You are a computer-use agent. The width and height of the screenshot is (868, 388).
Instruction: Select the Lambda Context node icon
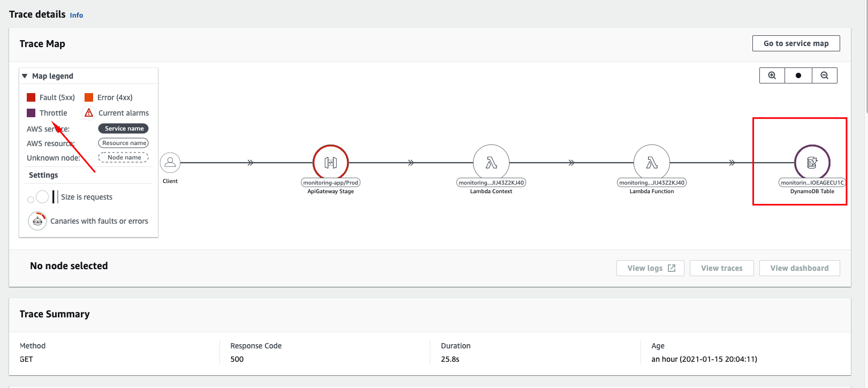tap(491, 163)
